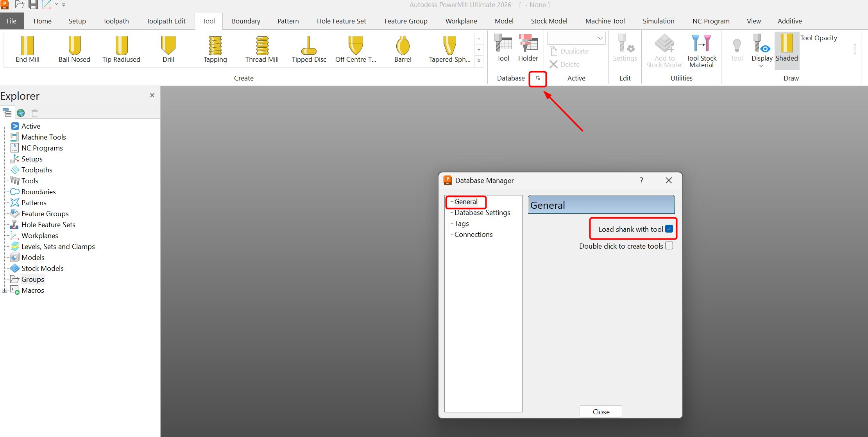Open the active tool combo box

point(576,38)
